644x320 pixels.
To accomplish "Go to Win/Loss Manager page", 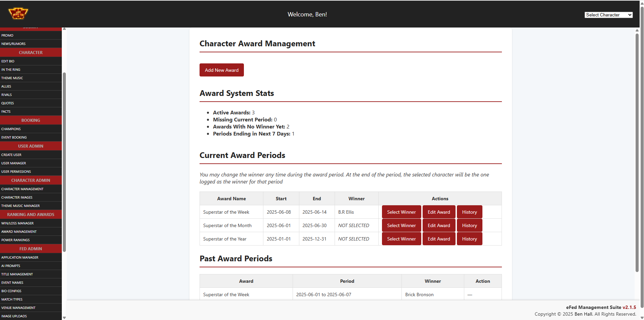I will pos(17,223).
